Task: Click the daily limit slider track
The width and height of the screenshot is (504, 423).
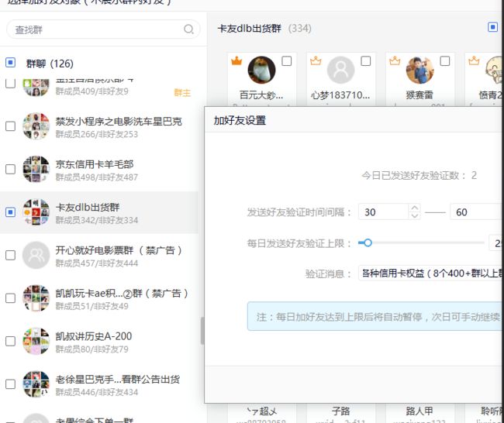Action: [421, 242]
